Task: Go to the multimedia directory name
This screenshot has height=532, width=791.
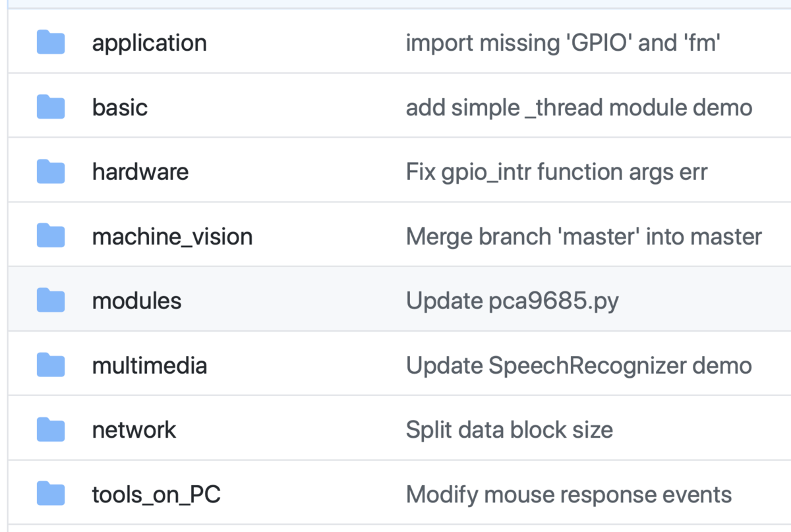Action: 150,366
